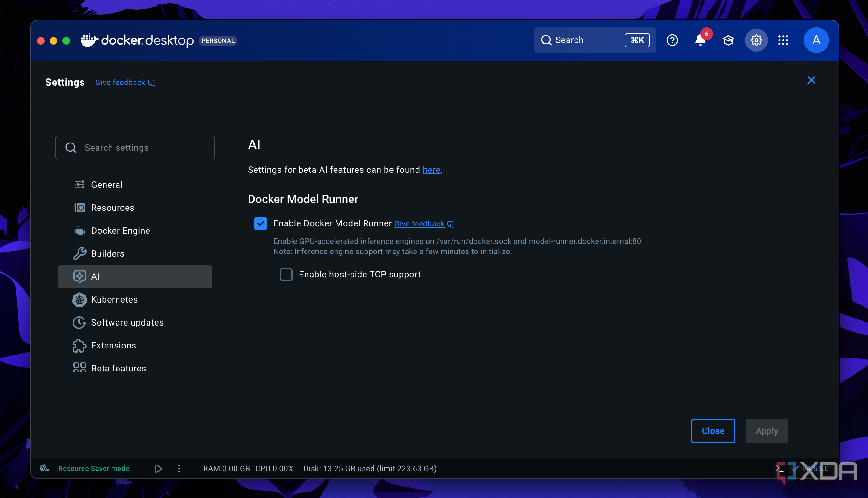Image resolution: width=868 pixels, height=498 pixels.
Task: Click feedback icon beside Settings title
Action: [x=152, y=83]
